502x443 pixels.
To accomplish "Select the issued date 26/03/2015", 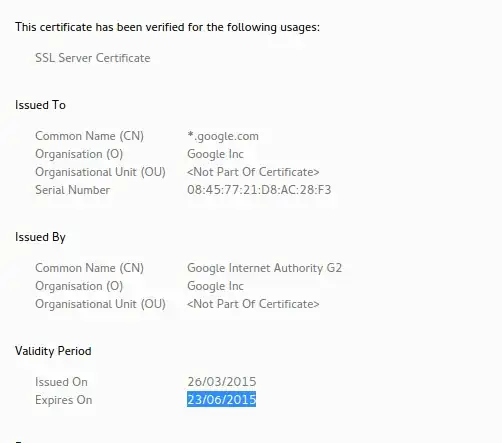I will coord(222,382).
